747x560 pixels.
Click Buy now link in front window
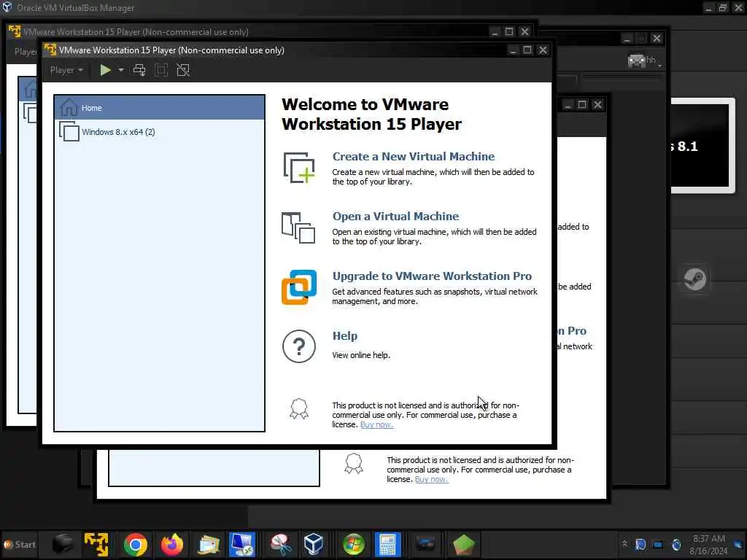[x=376, y=425]
